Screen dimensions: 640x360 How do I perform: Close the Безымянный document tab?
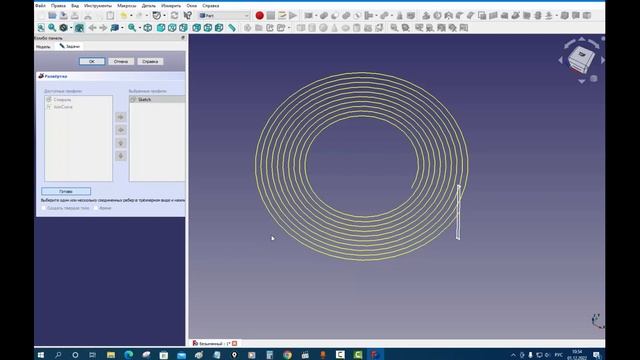tap(235, 344)
